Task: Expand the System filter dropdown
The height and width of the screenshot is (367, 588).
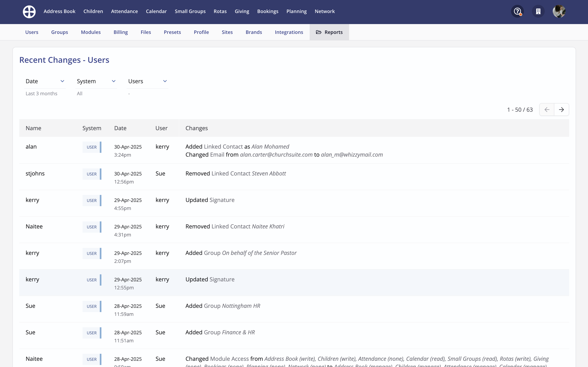Action: point(96,81)
